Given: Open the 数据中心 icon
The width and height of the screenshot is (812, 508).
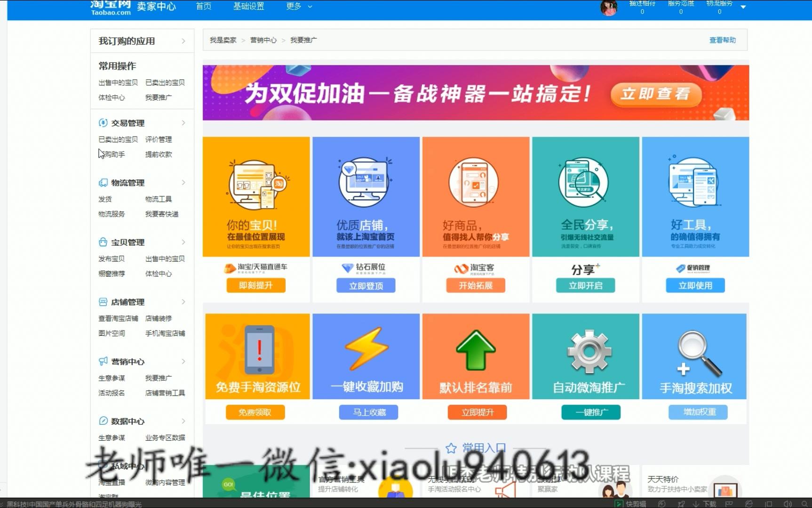Looking at the screenshot, I should coord(103,421).
